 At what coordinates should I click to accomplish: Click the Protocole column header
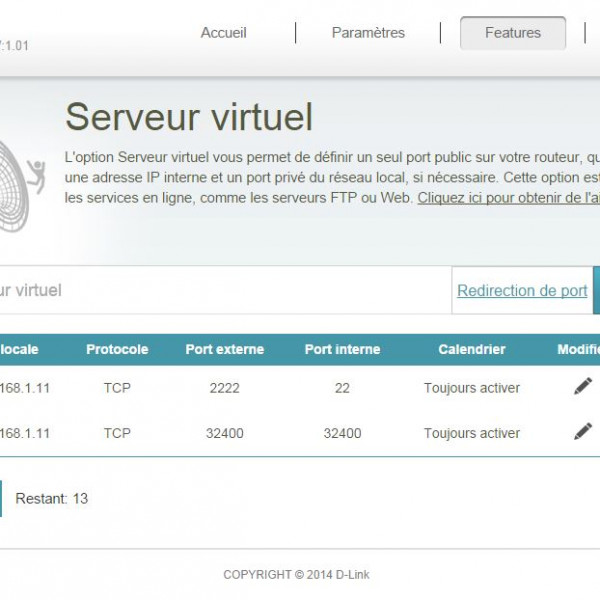pyautogui.click(x=117, y=349)
